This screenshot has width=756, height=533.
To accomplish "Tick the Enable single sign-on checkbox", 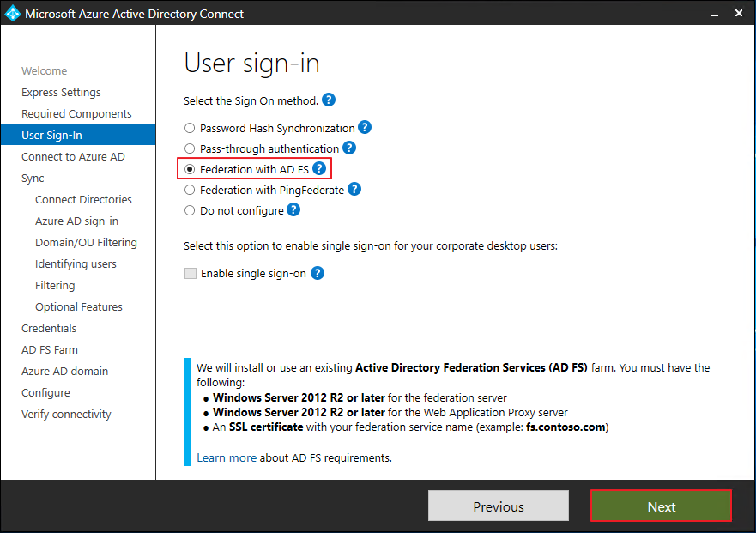I will click(x=191, y=274).
